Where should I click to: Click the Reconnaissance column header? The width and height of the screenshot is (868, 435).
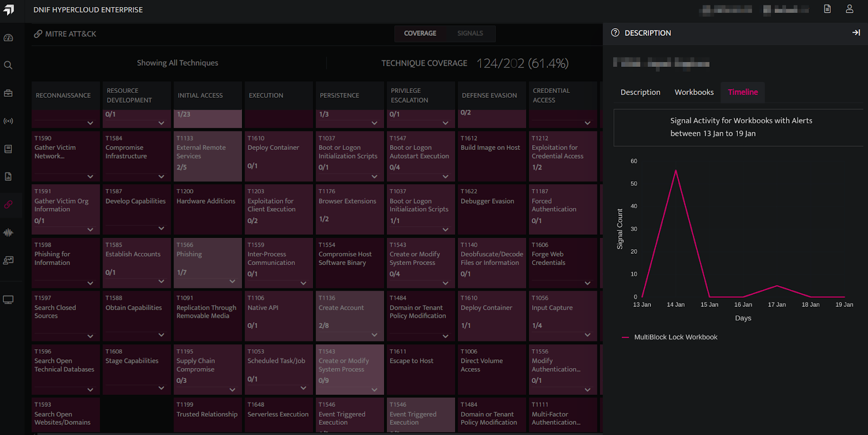[65, 96]
